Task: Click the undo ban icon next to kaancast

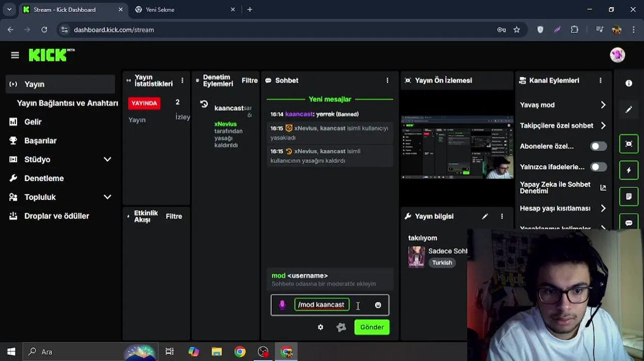Action: [x=204, y=104]
